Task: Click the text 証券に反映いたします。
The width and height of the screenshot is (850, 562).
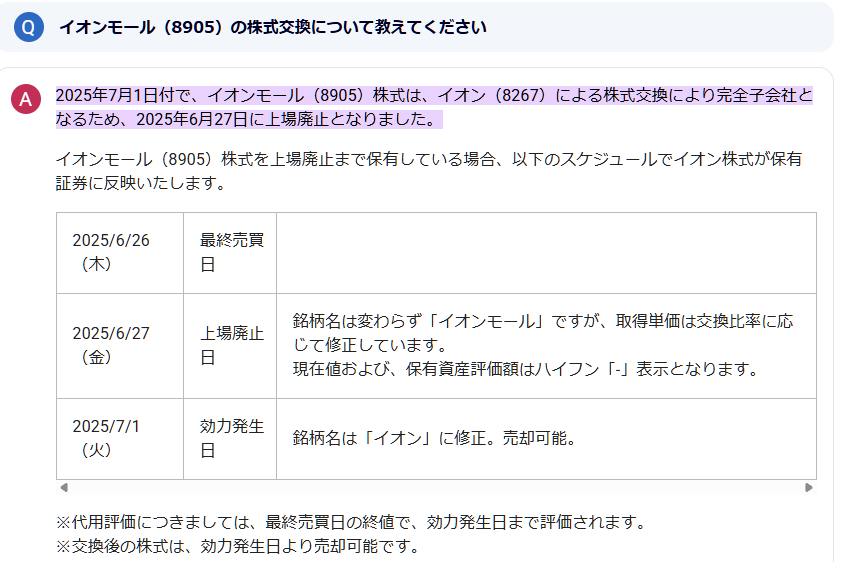Action: (x=141, y=183)
